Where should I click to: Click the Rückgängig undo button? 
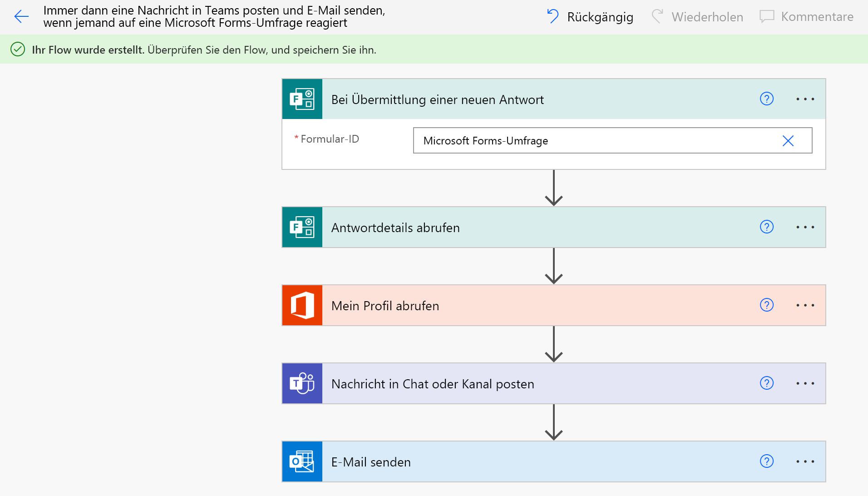590,17
